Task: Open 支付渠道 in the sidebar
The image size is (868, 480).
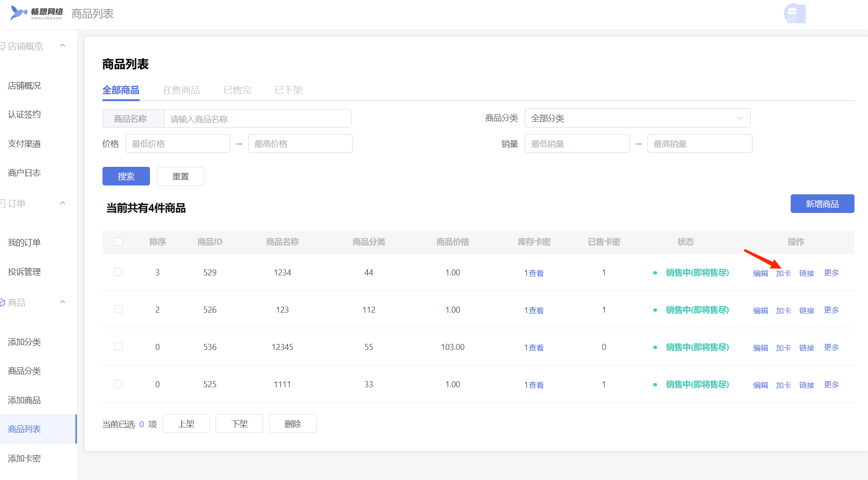Action: 24,144
